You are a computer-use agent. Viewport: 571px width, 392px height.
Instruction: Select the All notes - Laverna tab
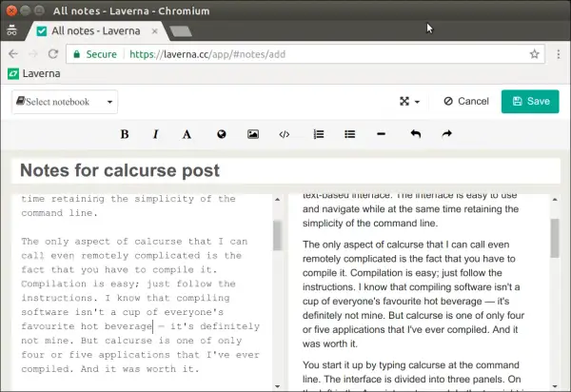tap(95, 31)
